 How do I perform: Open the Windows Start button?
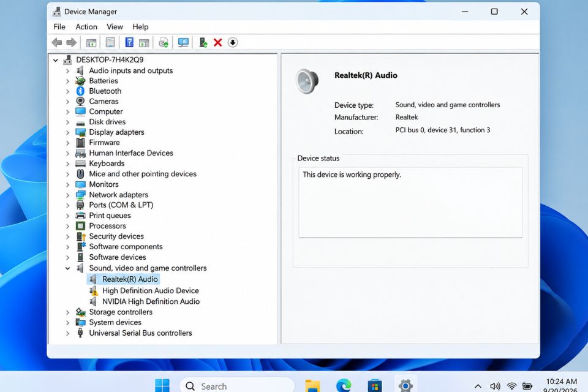[x=162, y=385]
